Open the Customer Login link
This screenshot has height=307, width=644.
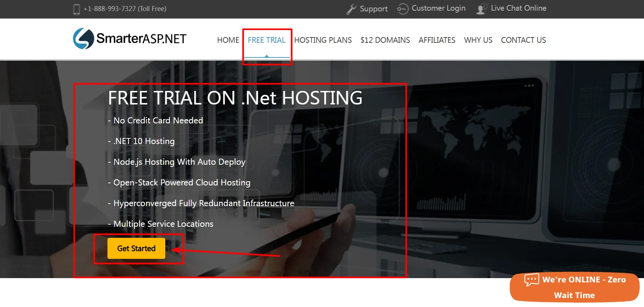pyautogui.click(x=438, y=8)
